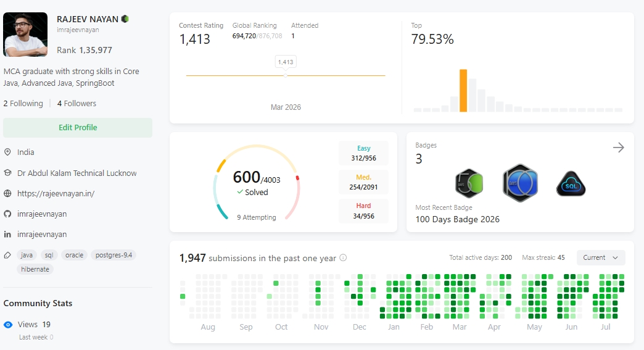
Task: Click the GitHub icon in the sidebar
Action: pos(7,214)
